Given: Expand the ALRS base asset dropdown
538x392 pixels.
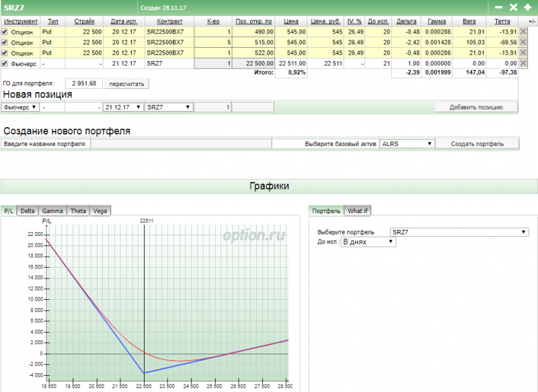Looking at the screenshot, I should [407, 144].
